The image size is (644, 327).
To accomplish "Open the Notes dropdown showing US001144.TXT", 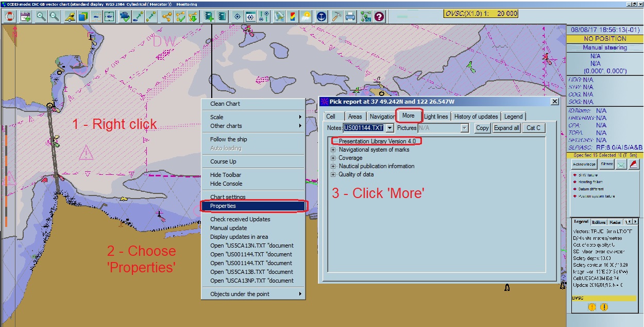I will (x=389, y=128).
